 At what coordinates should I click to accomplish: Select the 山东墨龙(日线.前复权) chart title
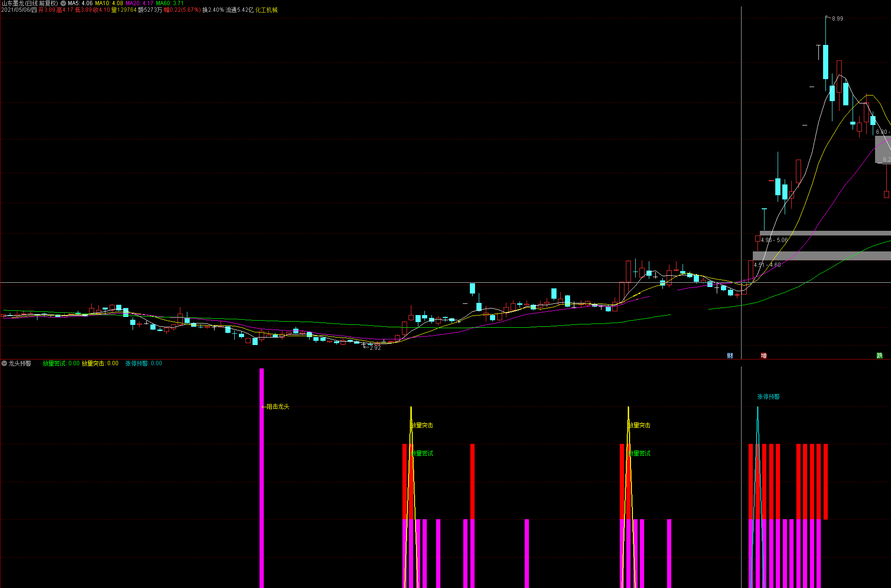click(30, 3)
